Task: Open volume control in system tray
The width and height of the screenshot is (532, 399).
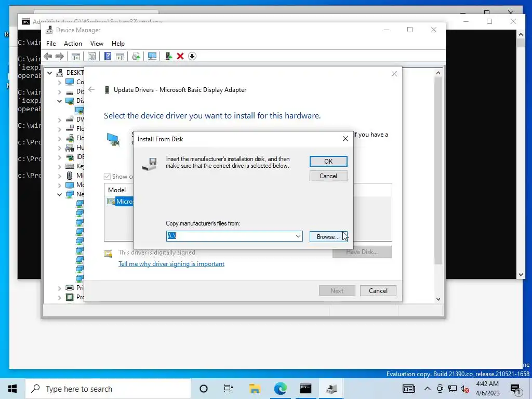Action: [x=465, y=389]
